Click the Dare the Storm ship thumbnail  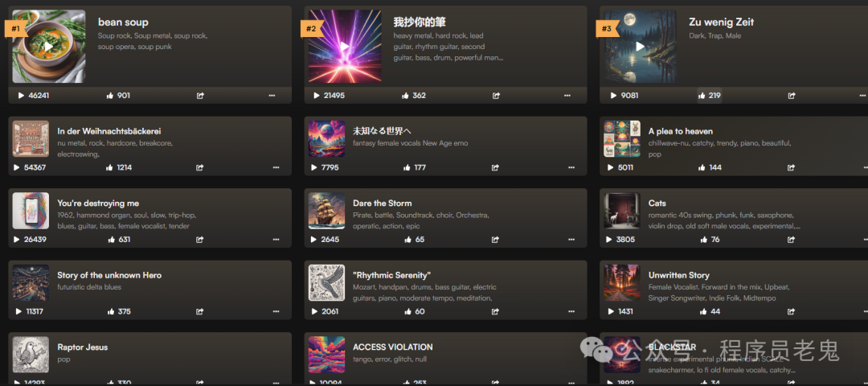click(x=326, y=211)
